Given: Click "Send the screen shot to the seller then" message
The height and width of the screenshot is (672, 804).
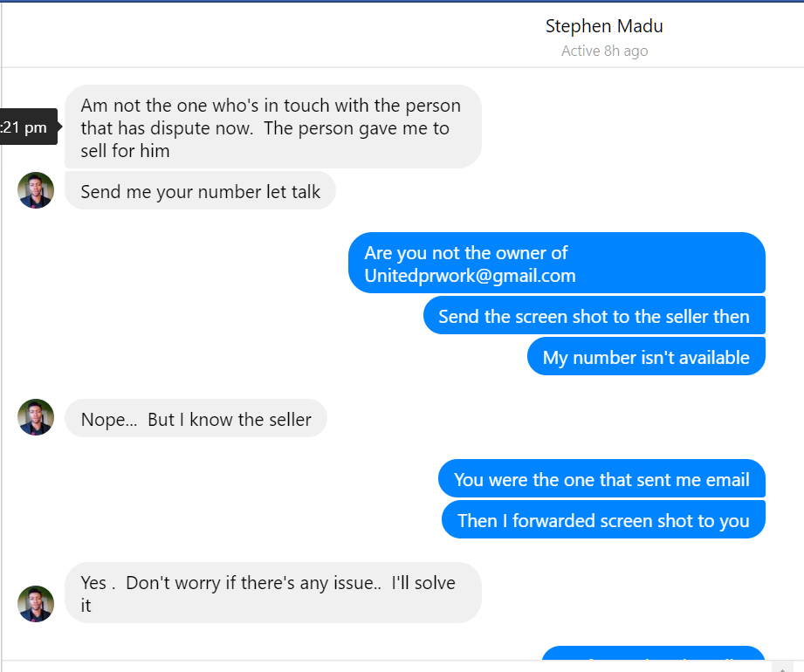Looking at the screenshot, I should [594, 316].
